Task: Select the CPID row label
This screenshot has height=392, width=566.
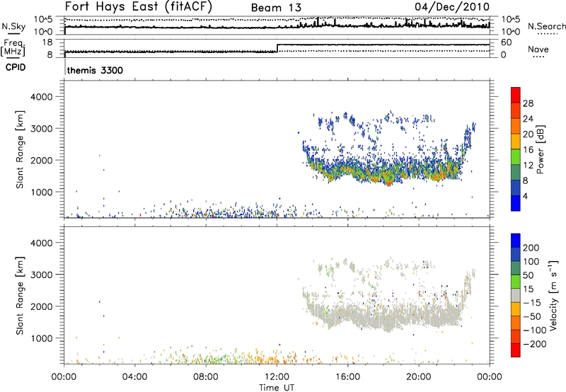Action: (x=16, y=67)
